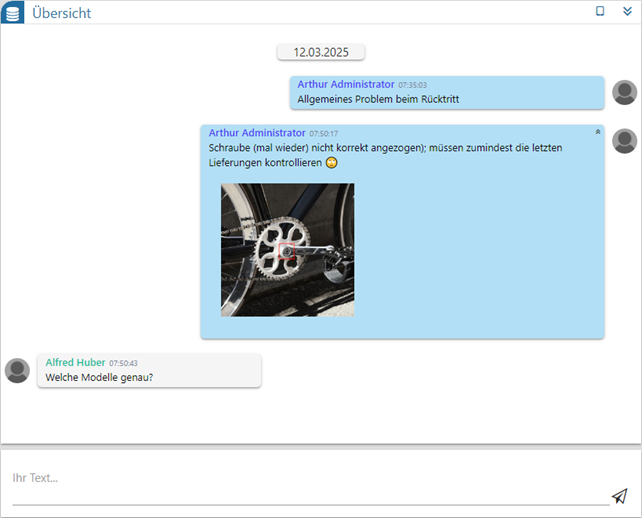
Task: Click the Übersicht panel title
Action: (x=61, y=12)
